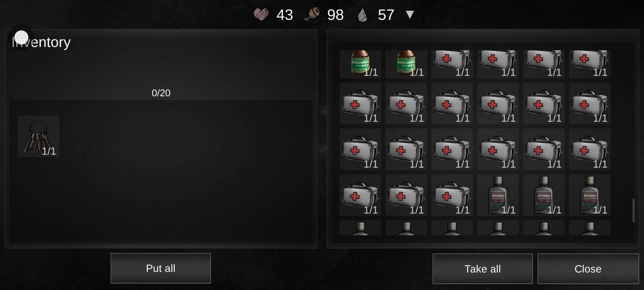The width and height of the screenshot is (644, 290).
Task: Select the key ring item in inventory
Action: click(x=38, y=136)
